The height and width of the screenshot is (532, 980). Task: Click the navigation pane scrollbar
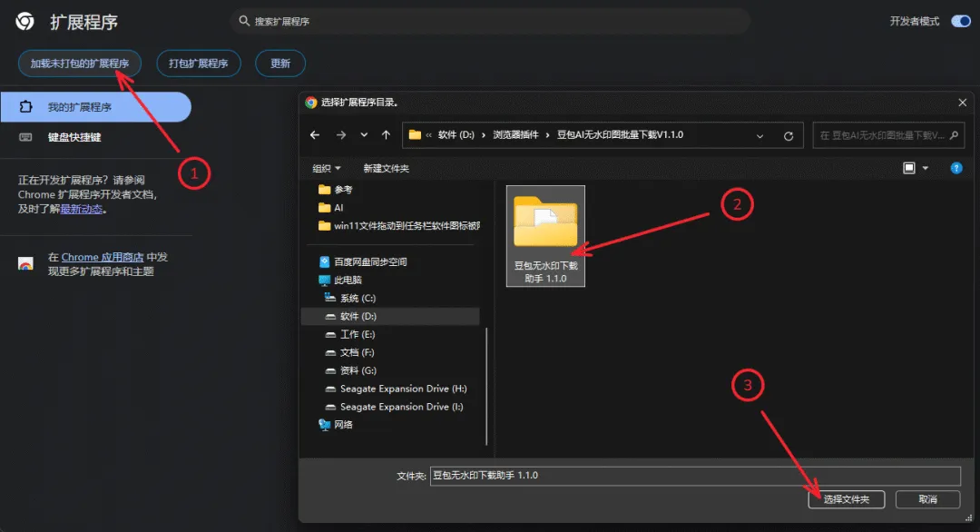486,387
